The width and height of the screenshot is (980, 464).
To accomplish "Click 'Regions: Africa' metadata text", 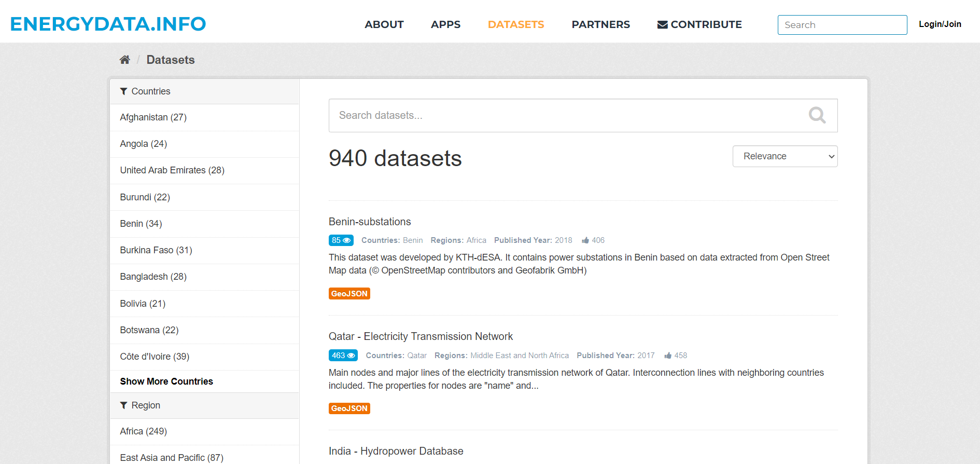I will (x=458, y=240).
